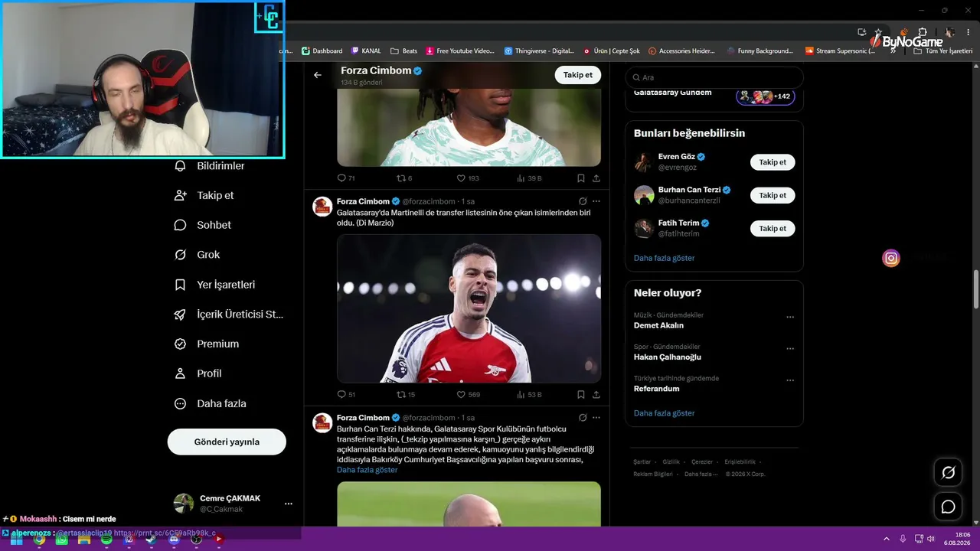Image resolution: width=980 pixels, height=551 pixels.
Task: Open İçerik Üreticisi Stüdyosu in the sidebar
Action: [229, 315]
